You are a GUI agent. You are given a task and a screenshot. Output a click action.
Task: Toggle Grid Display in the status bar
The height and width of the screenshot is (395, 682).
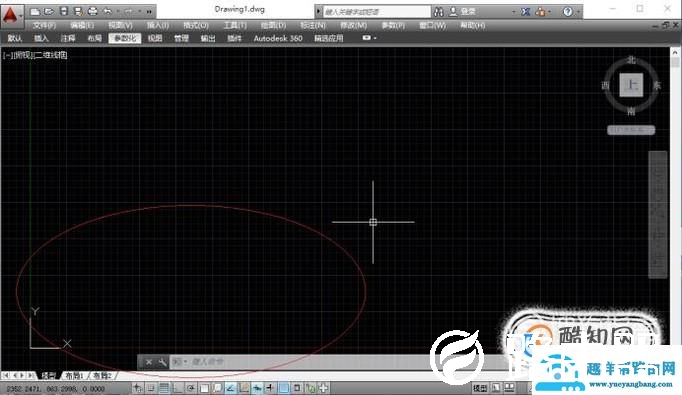(x=164, y=388)
